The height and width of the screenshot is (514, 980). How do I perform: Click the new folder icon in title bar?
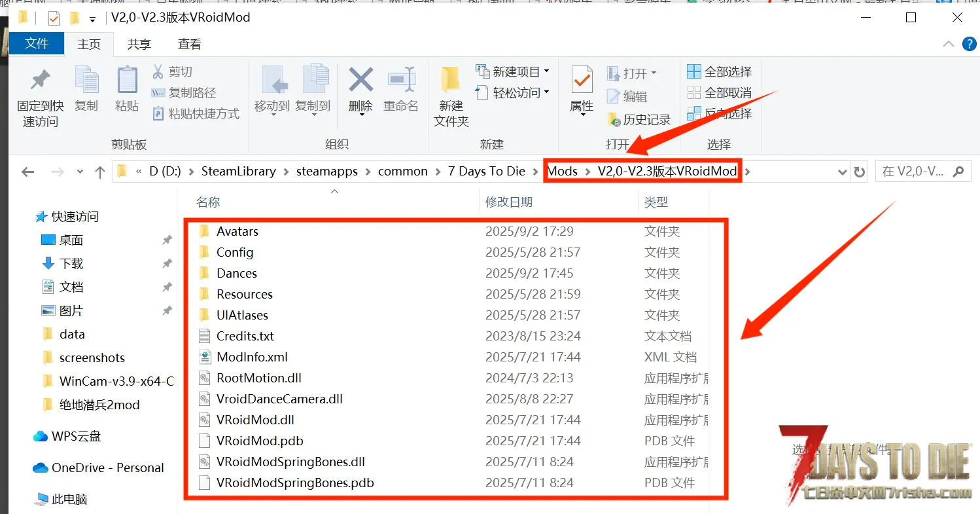[74, 18]
